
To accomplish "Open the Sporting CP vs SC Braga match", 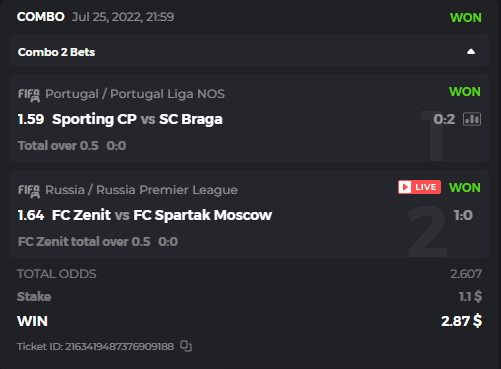I will pyautogui.click(x=137, y=119).
